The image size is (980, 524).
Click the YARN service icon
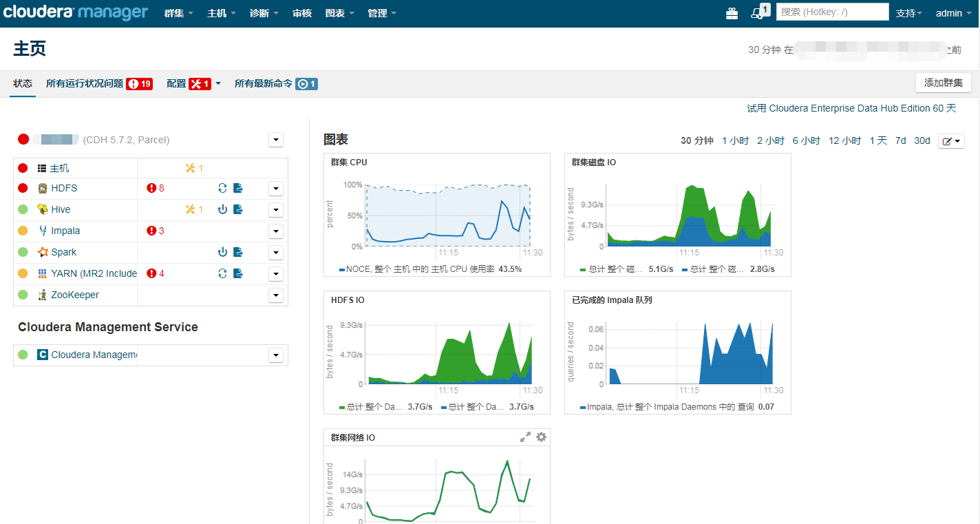point(43,273)
